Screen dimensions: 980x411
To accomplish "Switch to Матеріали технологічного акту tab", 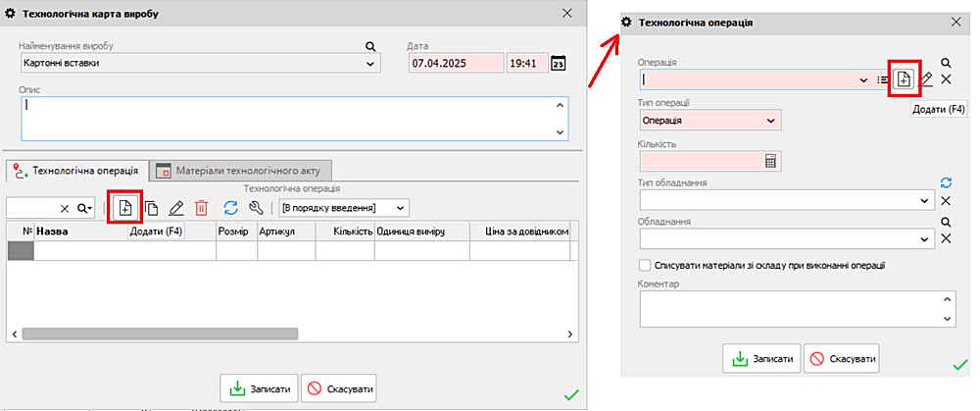I will click(x=243, y=171).
